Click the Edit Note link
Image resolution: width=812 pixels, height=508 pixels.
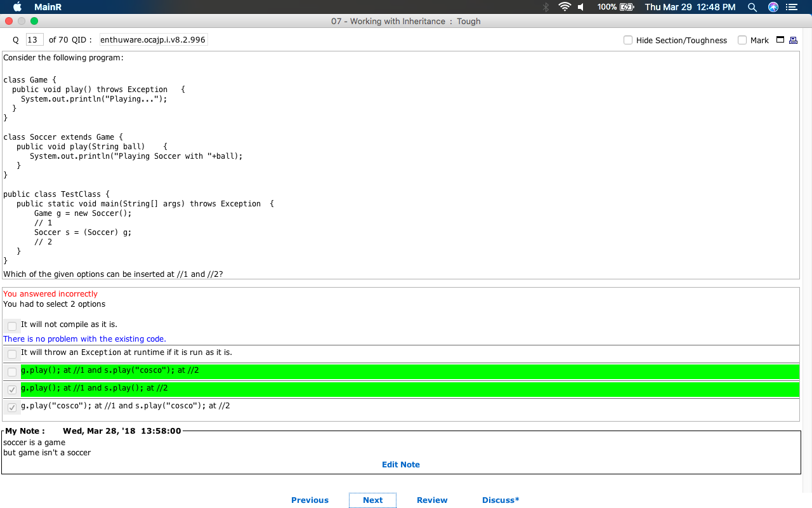[x=401, y=465]
